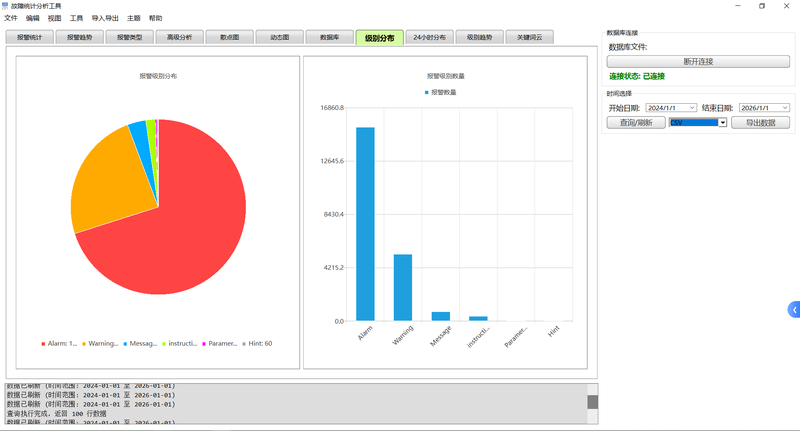This screenshot has width=800, height=431.
Task: Click the 12645.6 y-axis label
Action: (x=332, y=161)
